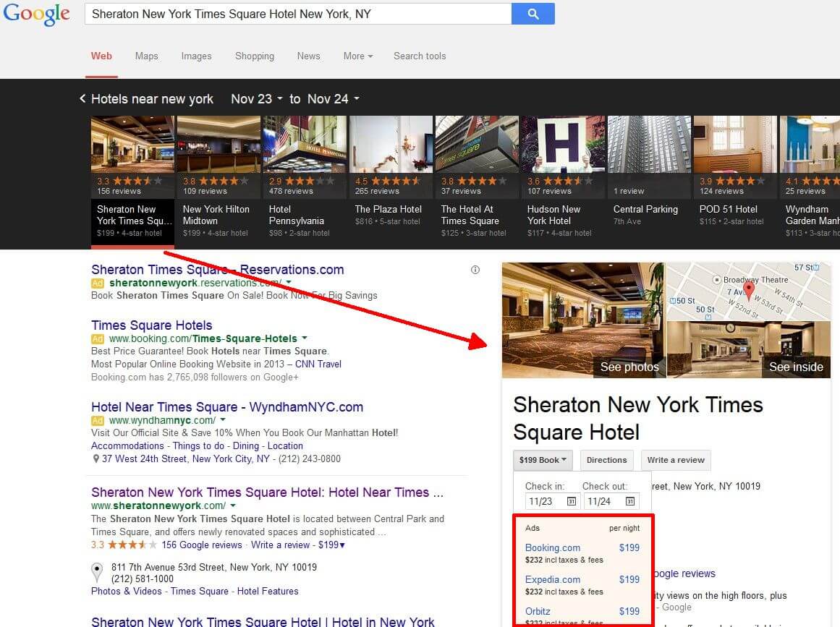Follow the Booking.com $199 ad link
Screen dimensions: 840x627
552,547
